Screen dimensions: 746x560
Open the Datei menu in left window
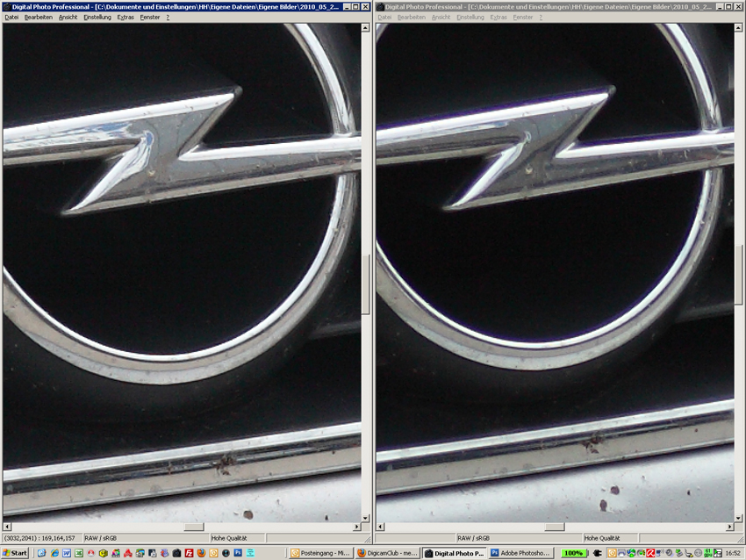click(x=11, y=18)
